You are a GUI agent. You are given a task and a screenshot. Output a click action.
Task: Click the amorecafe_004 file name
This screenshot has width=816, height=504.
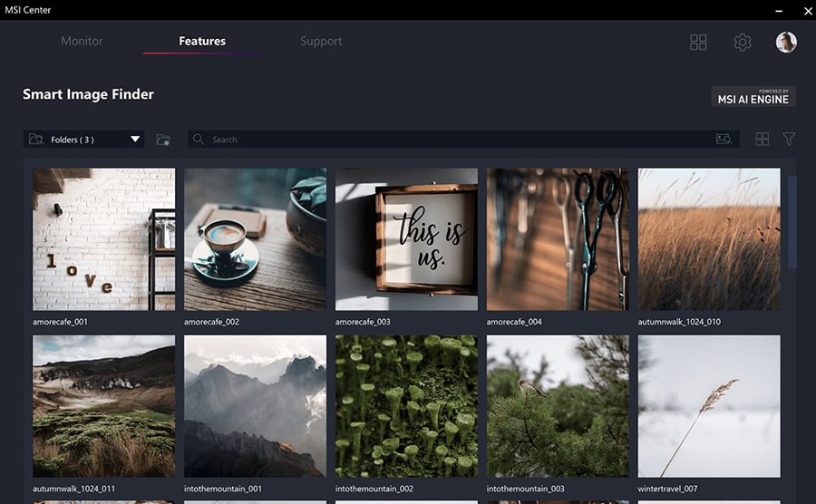pos(514,322)
